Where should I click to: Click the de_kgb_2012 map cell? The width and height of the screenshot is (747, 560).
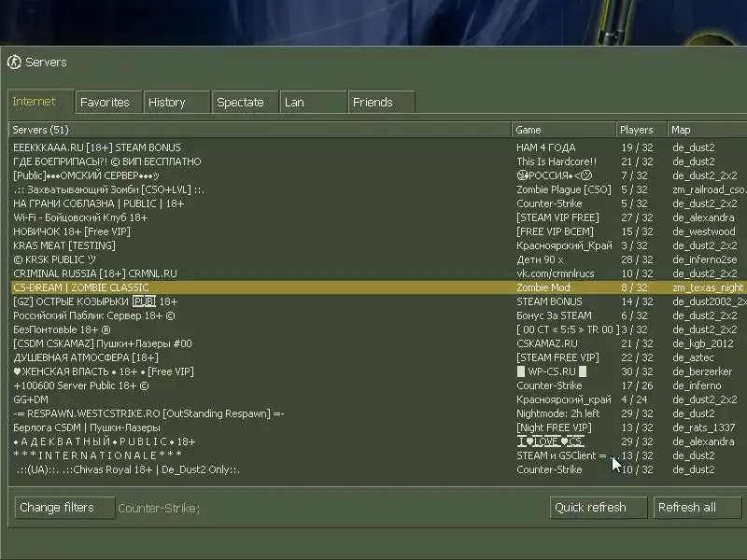click(x=703, y=343)
